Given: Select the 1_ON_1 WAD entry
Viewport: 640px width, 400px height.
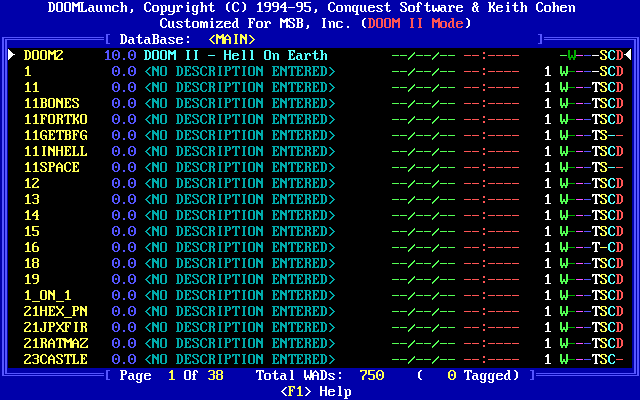Looking at the screenshot, I should click(x=320, y=295).
